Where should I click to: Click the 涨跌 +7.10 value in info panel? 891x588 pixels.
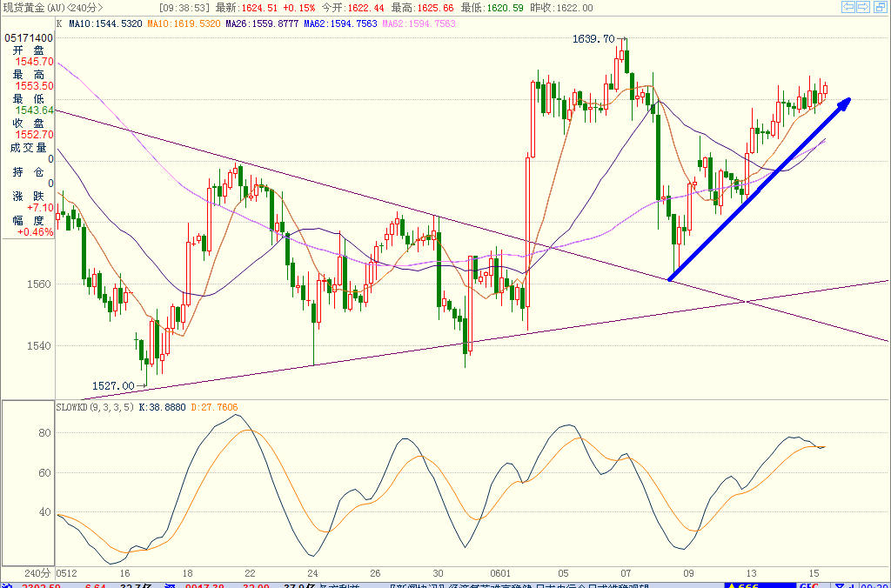point(40,208)
